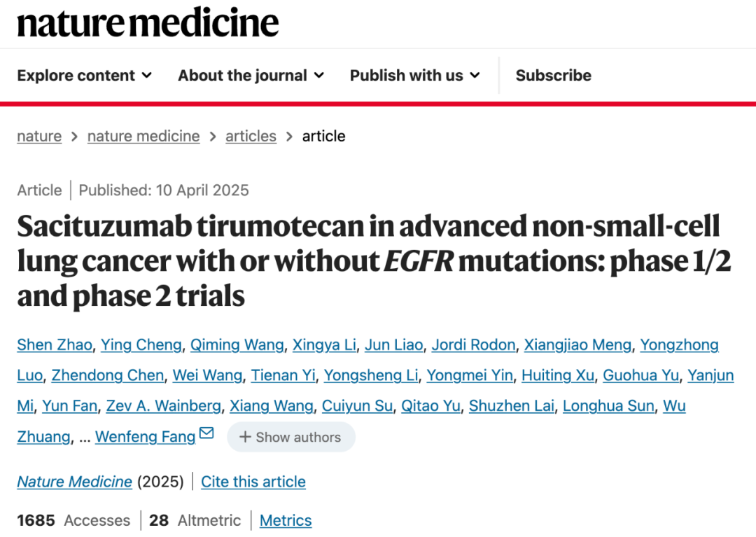
Task: Expand the Explore content dropdown chevron
Action: coord(147,75)
